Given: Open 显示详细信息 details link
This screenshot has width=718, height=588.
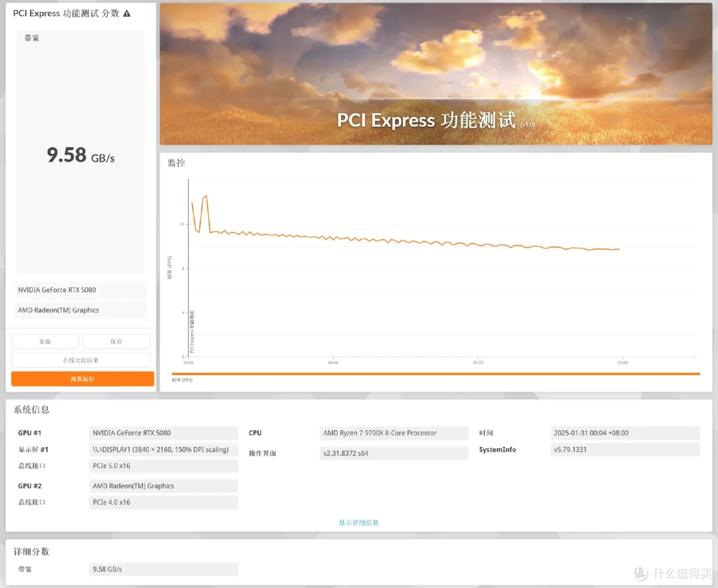Looking at the screenshot, I should tap(358, 522).
